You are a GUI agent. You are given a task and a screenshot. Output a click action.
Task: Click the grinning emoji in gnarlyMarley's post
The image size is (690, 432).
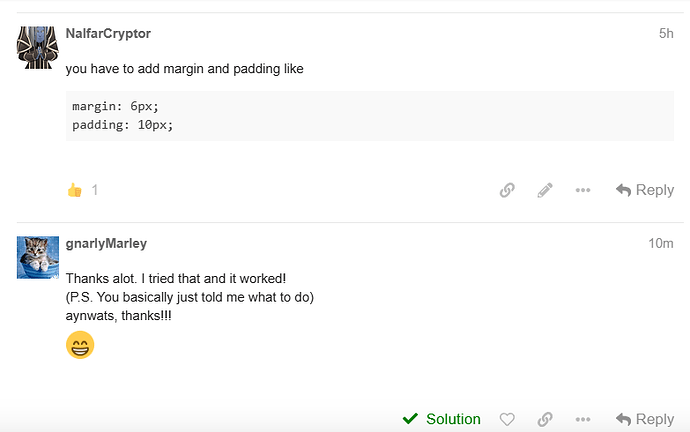[x=80, y=346]
